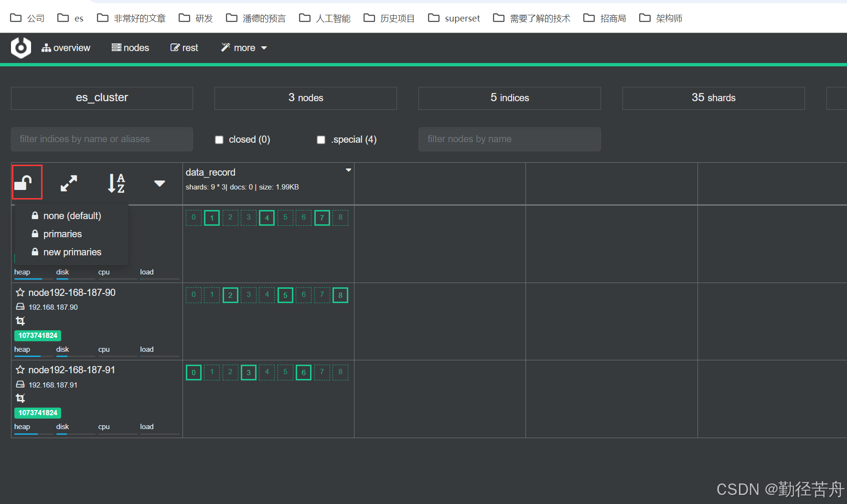
Task: Toggle the .special (4) checkbox
Action: coord(321,140)
